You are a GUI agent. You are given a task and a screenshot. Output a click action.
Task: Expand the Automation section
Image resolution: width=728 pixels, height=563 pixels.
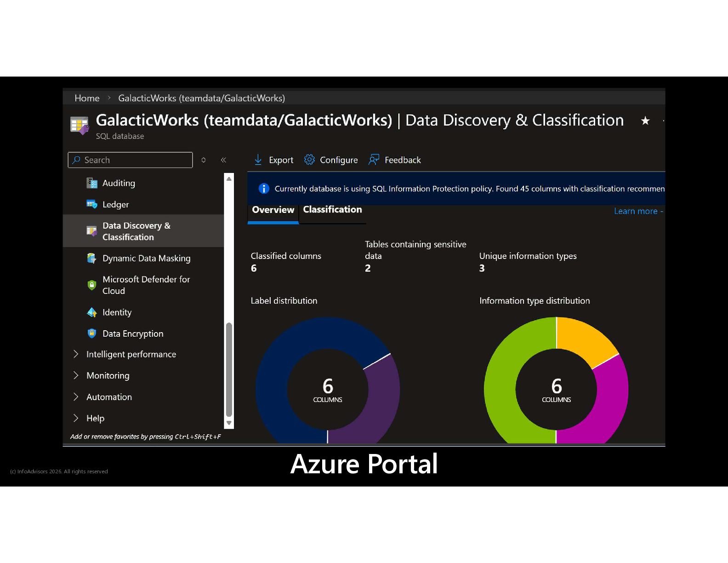click(x=76, y=396)
